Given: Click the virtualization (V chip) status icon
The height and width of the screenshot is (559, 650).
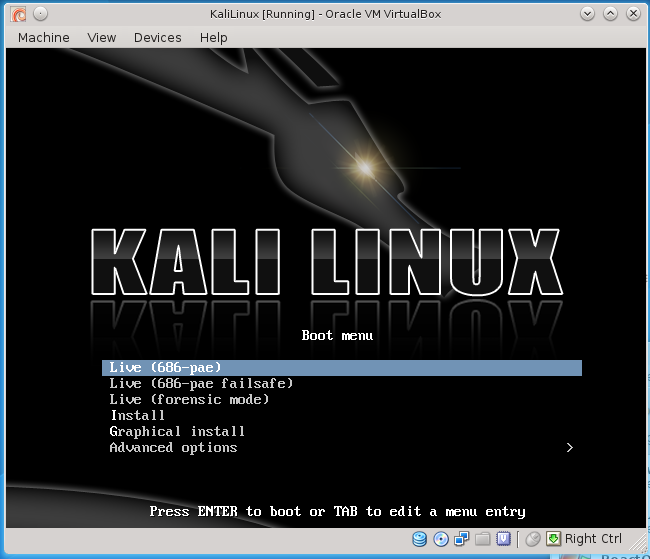Looking at the screenshot, I should point(503,539).
